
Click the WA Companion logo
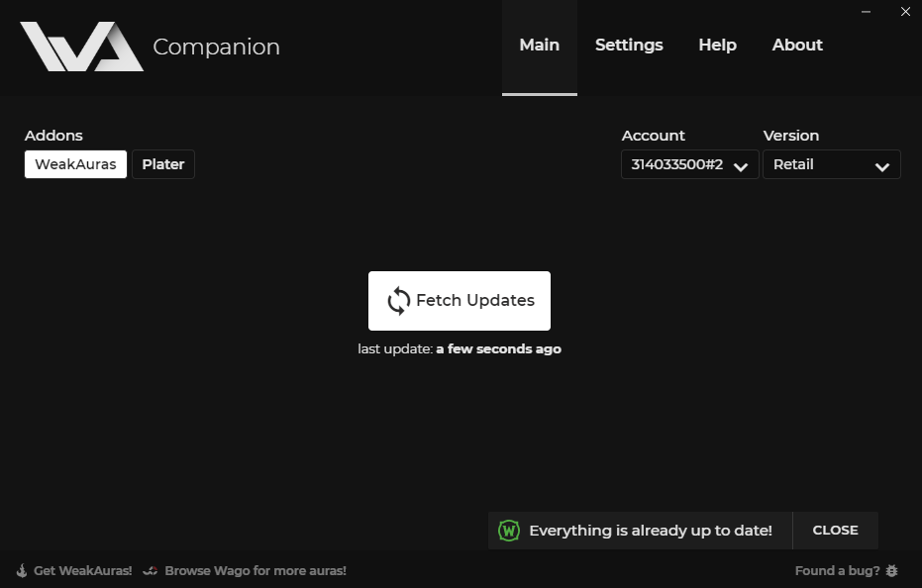[x=79, y=45]
